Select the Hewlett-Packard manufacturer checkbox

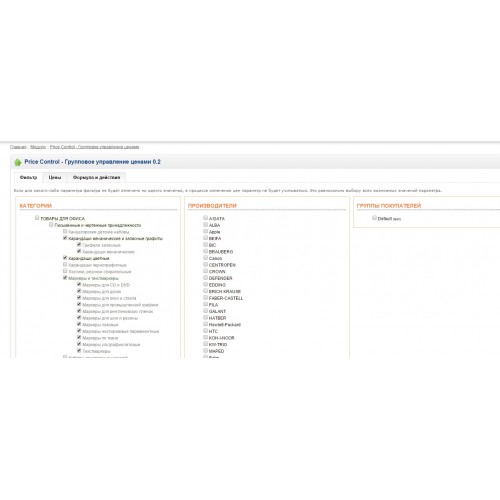206,324
